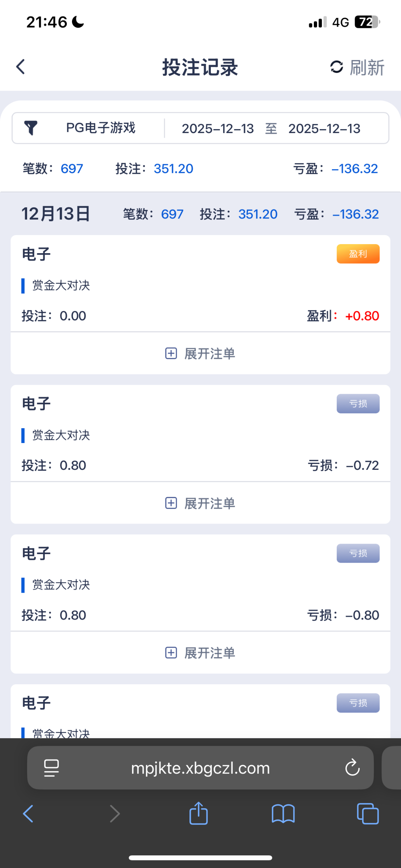Expand 展开注单 for the +0.80 profit record
The height and width of the screenshot is (868, 401).
200,353
